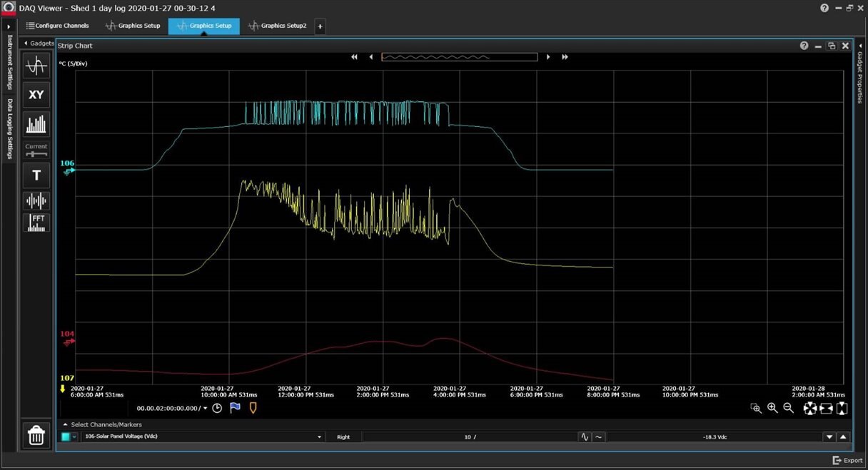Add a new tab with plus button

point(320,26)
